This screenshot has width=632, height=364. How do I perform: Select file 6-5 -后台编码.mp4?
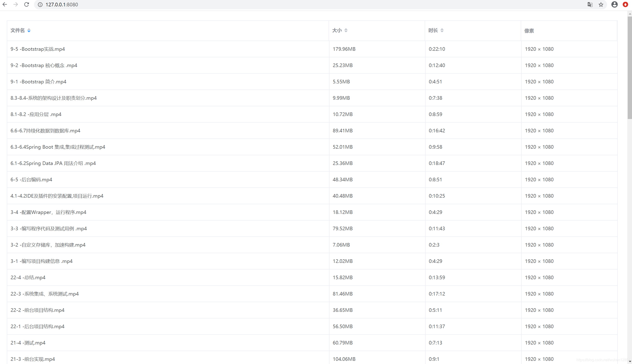point(31,180)
